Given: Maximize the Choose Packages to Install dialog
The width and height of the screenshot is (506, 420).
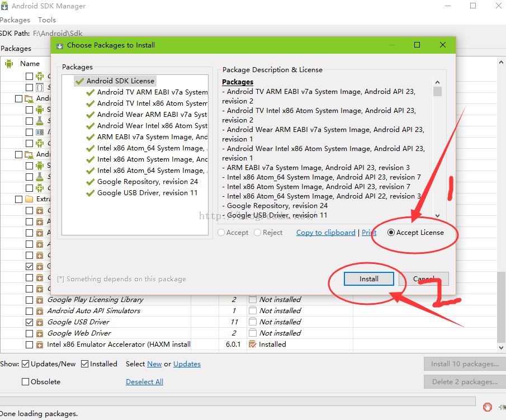Looking at the screenshot, I should [x=417, y=45].
